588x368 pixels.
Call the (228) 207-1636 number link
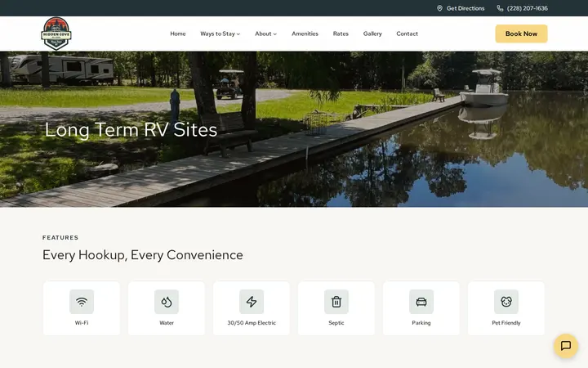click(x=528, y=8)
